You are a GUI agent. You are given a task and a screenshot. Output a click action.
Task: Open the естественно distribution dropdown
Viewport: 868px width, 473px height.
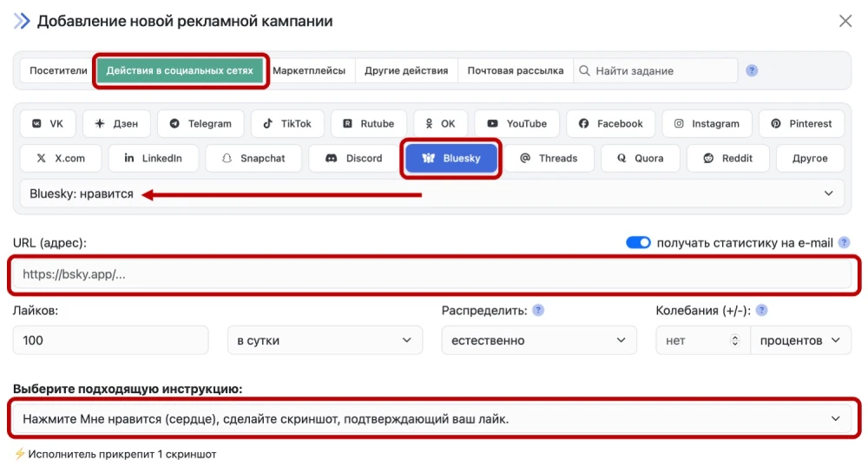(539, 340)
